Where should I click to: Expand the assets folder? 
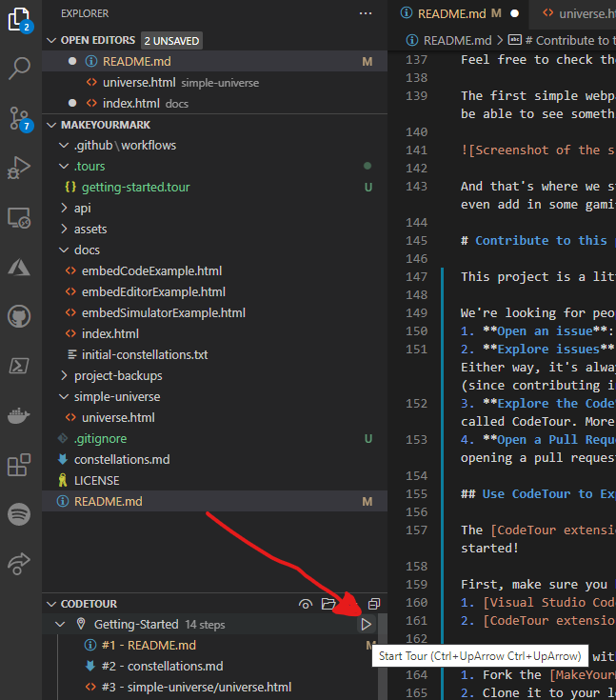[x=64, y=229]
